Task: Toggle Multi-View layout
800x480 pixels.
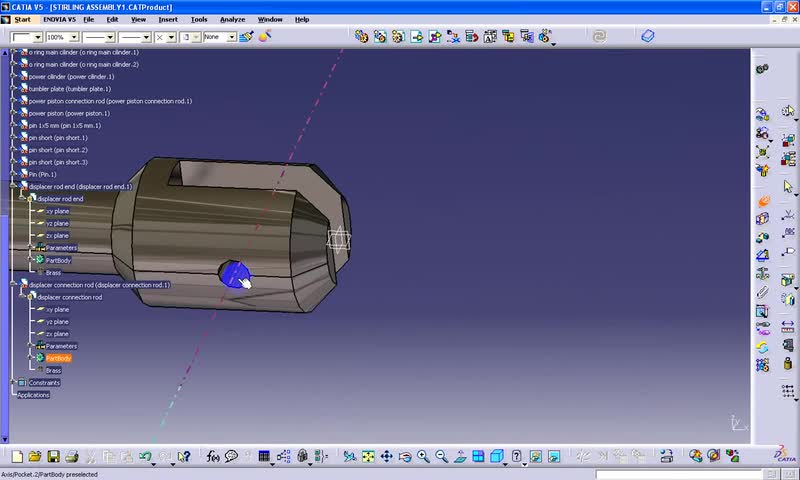Action: (478, 456)
